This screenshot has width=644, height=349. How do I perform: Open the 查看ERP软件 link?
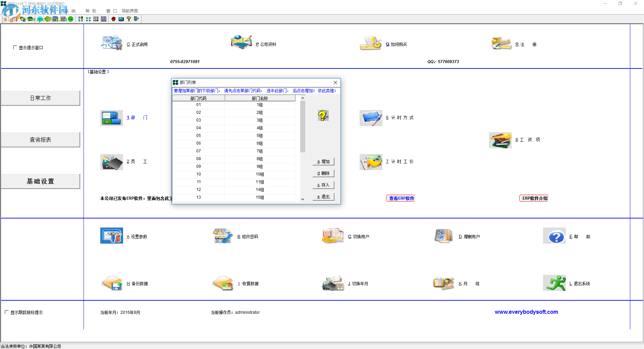[x=401, y=198]
